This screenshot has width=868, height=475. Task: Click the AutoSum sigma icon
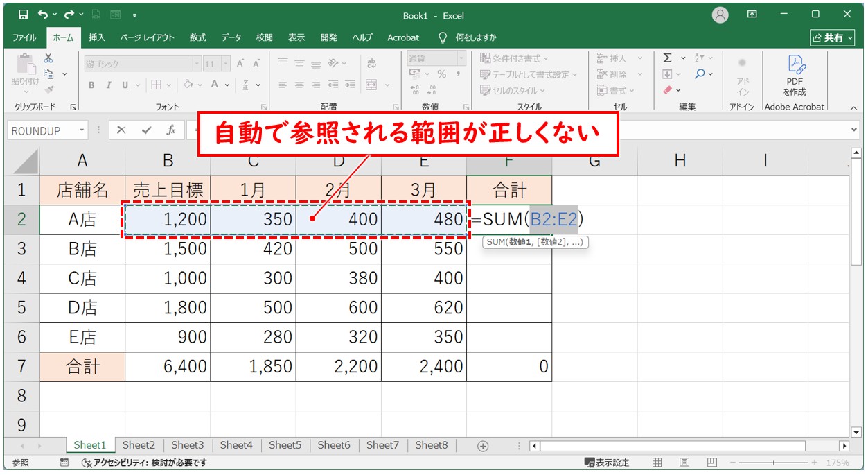pyautogui.click(x=667, y=58)
